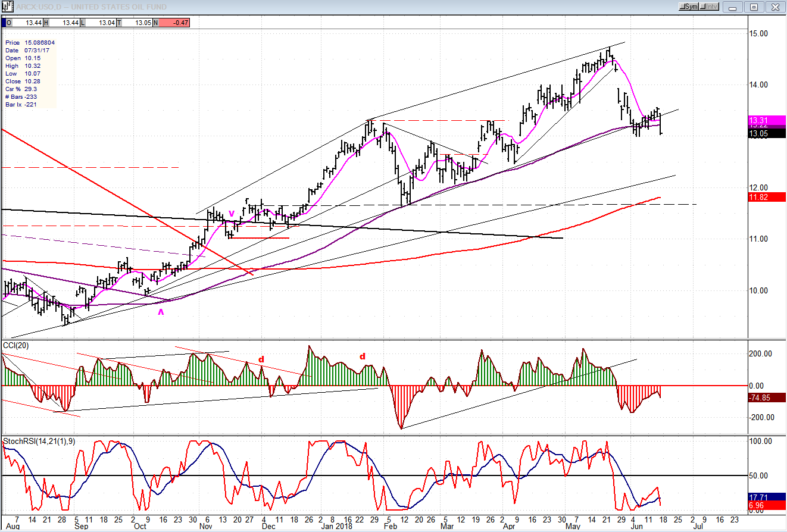The width and height of the screenshot is (787, 532).
Task: Click the second red 'd' near January
Action: click(x=362, y=356)
